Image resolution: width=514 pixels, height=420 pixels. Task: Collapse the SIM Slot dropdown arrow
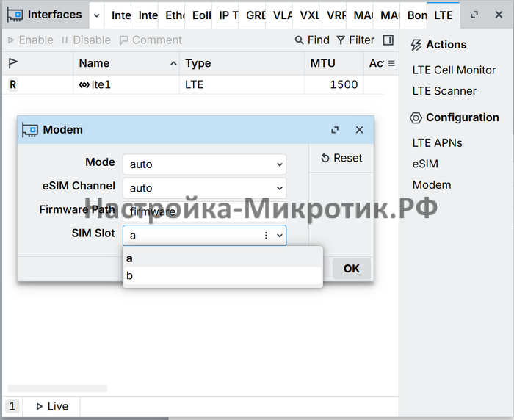tap(280, 236)
